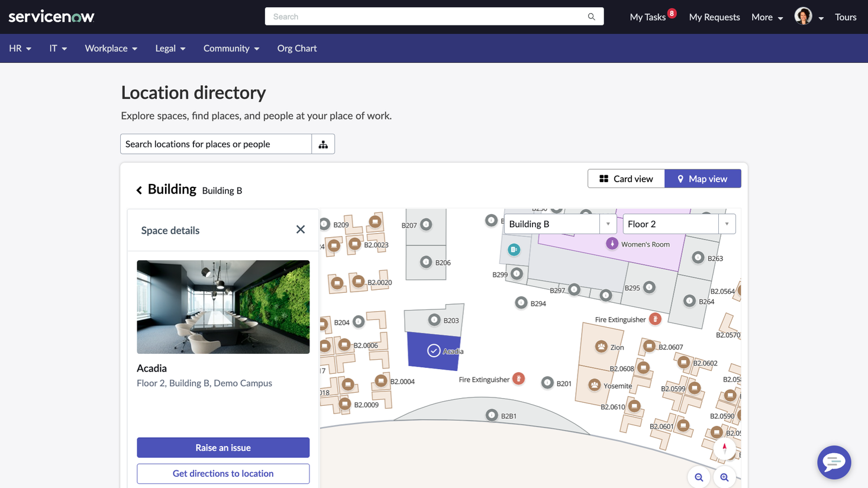Zoom out of the floor map
This screenshot has width=868, height=488.
coord(699,477)
